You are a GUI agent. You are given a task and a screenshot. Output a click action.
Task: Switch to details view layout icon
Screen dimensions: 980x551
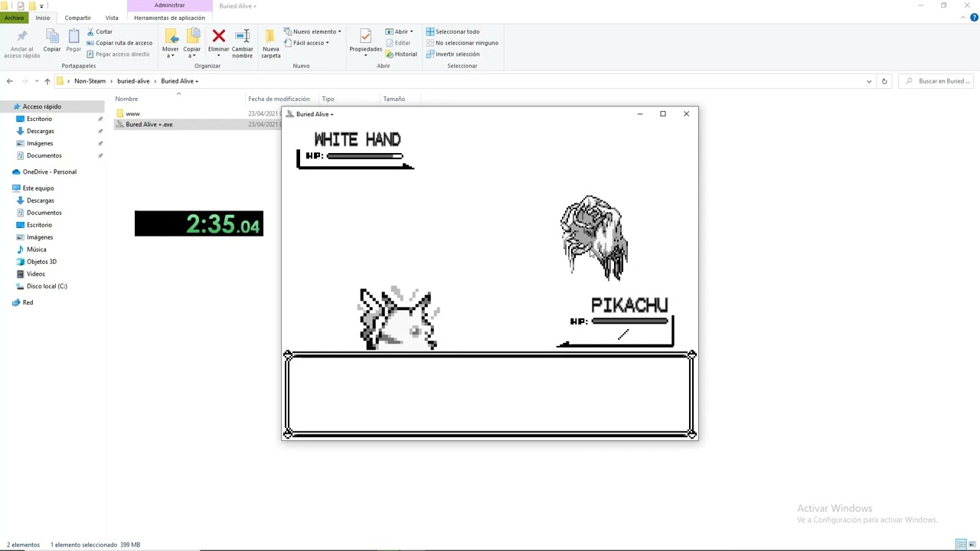click(x=961, y=544)
